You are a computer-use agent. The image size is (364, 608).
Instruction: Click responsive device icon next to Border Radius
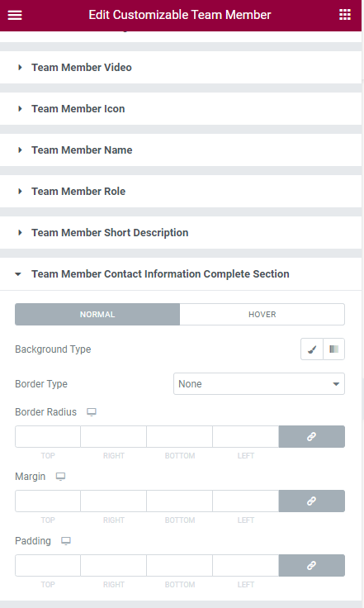coord(92,411)
